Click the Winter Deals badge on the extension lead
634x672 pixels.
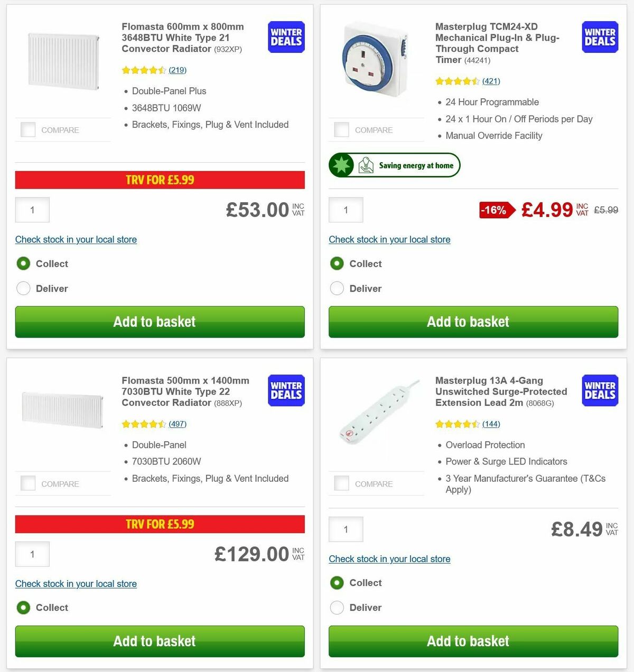point(599,390)
